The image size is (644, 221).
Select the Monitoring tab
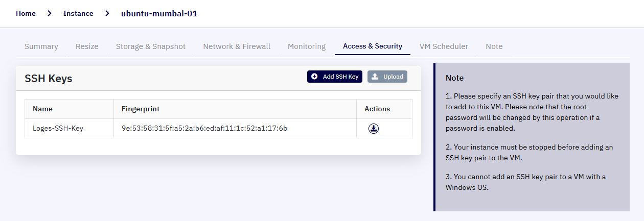point(307,46)
